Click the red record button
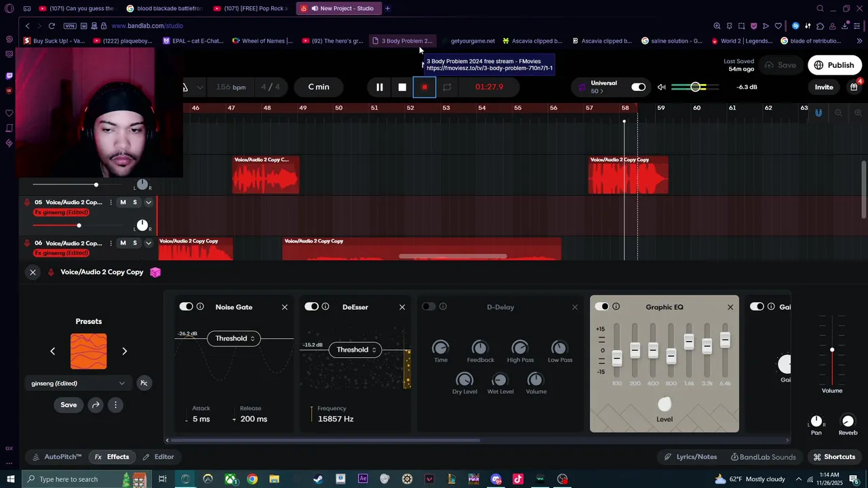This screenshot has width=868, height=488. pos(425,87)
